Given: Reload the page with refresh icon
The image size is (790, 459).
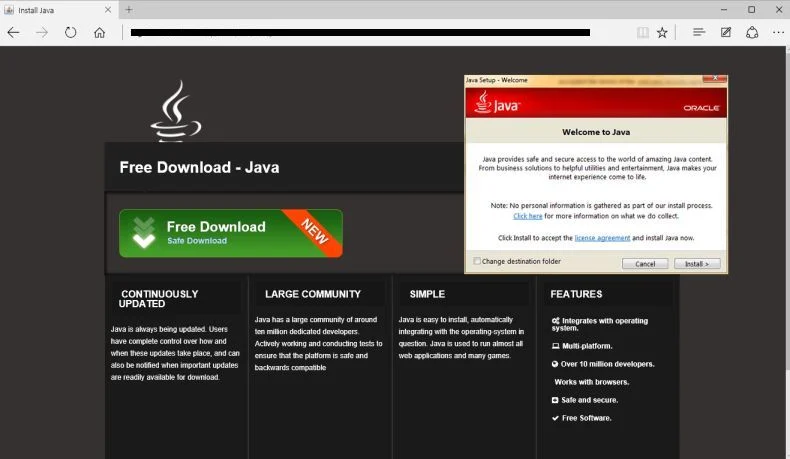Looking at the screenshot, I should (x=71, y=33).
